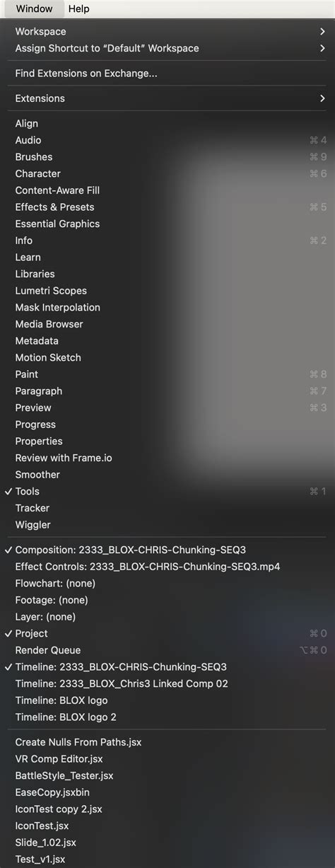The width and height of the screenshot is (335, 868).
Task: Toggle the Project panel checkmark
Action: [x=167, y=633]
